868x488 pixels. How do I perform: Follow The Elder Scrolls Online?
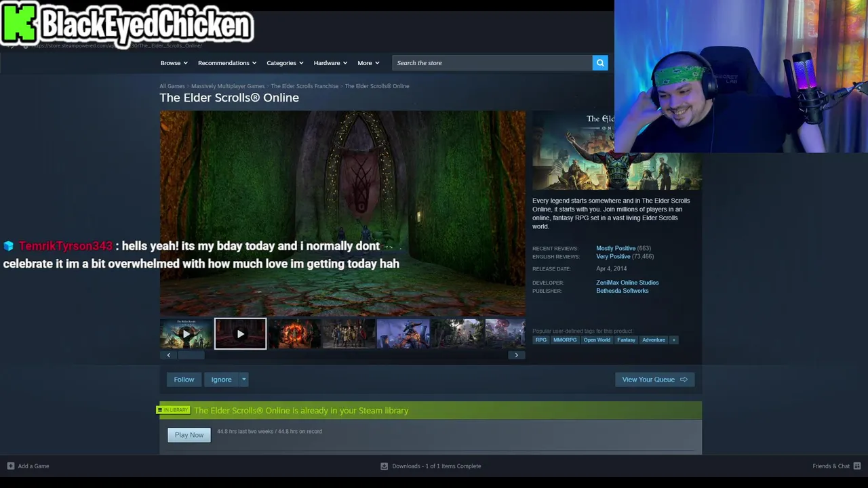pyautogui.click(x=184, y=380)
